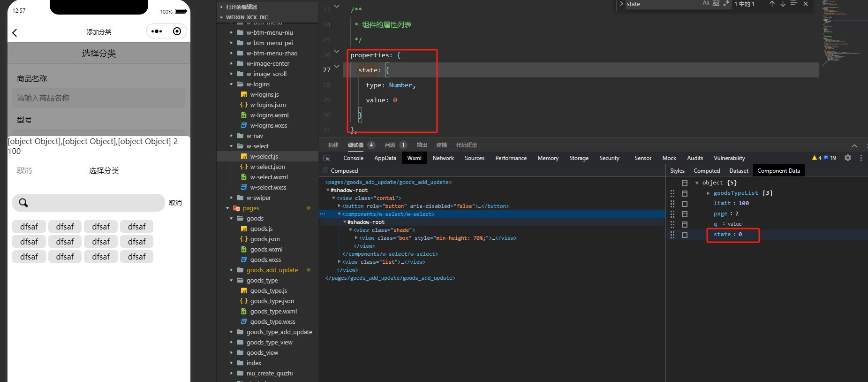
Task: Click the warnings count indicator showing 4
Action: point(817,158)
